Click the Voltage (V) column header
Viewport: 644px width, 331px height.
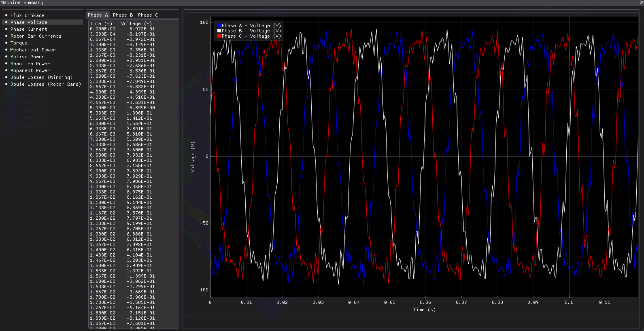[136, 23]
